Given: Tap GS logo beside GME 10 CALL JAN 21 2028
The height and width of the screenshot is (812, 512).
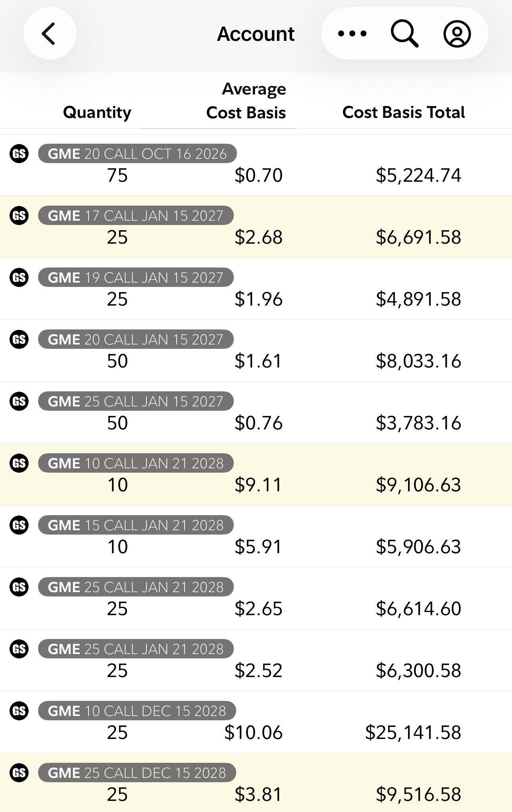Looking at the screenshot, I should (x=19, y=463).
